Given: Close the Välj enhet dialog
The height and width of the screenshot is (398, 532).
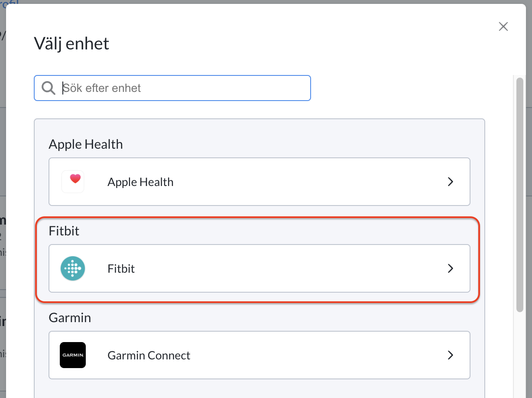Looking at the screenshot, I should (503, 26).
